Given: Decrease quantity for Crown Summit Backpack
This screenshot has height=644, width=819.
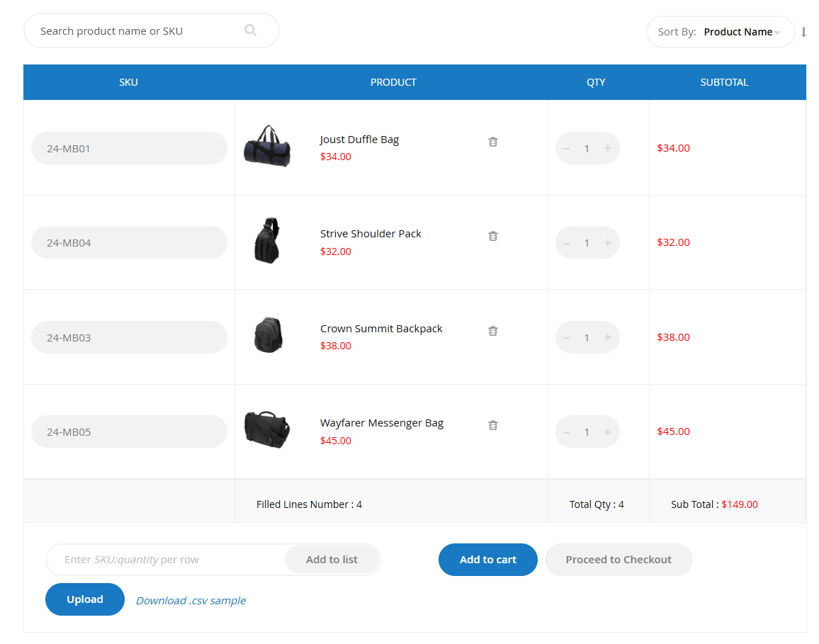Looking at the screenshot, I should tap(567, 338).
